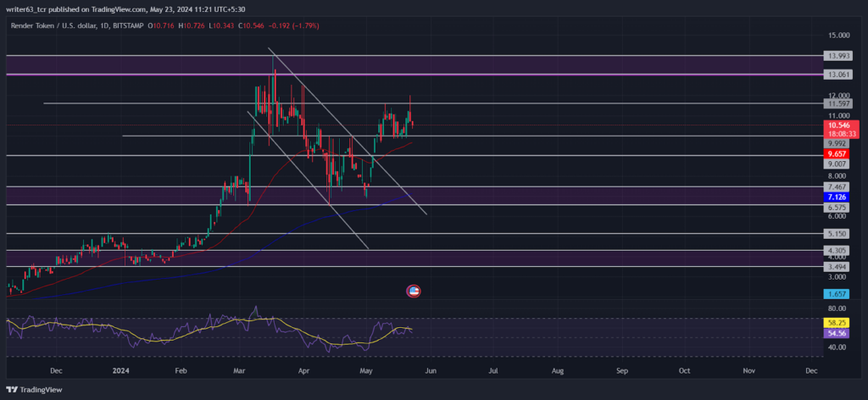Select the 9.007 price level label

(835, 164)
